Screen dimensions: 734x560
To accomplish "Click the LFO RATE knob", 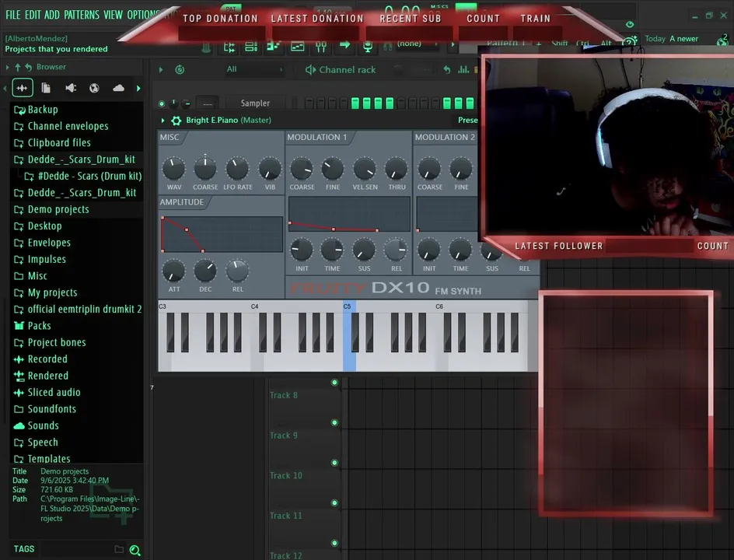I will click(x=237, y=169).
